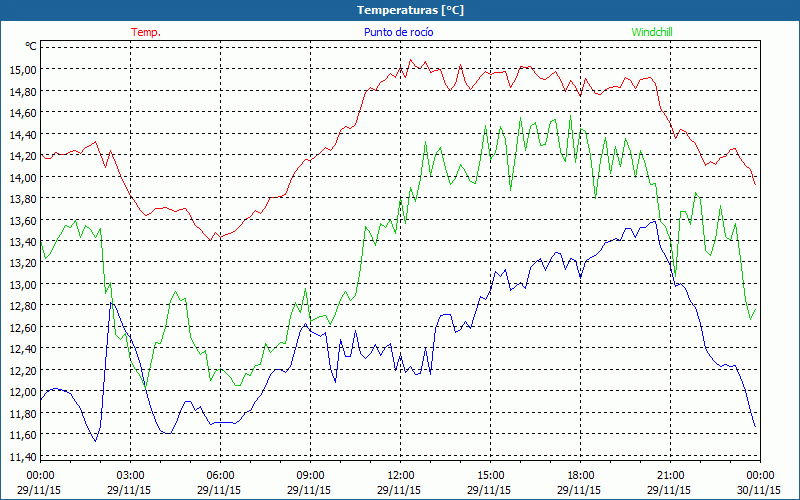Click the 13,20 y-axis value
The image size is (800, 500).
point(23,263)
